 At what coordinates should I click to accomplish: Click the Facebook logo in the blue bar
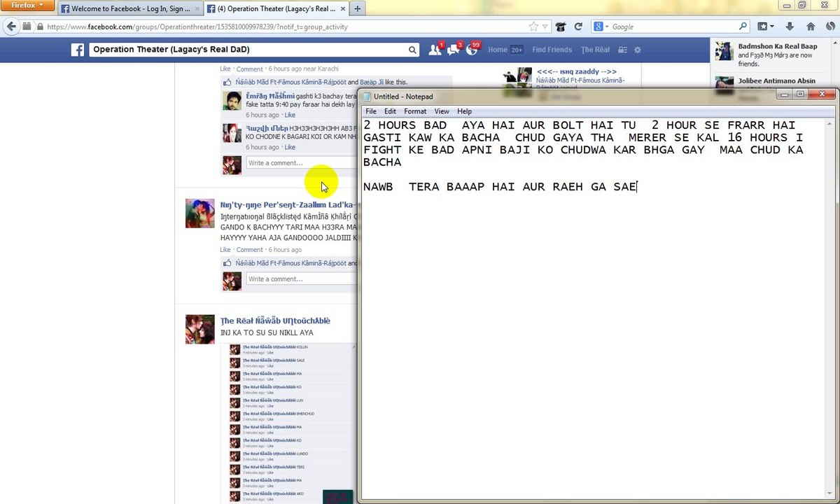(x=78, y=50)
